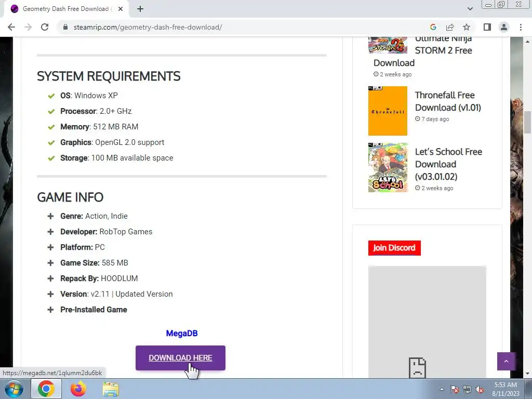Click the browser forward arrow

tap(28, 27)
